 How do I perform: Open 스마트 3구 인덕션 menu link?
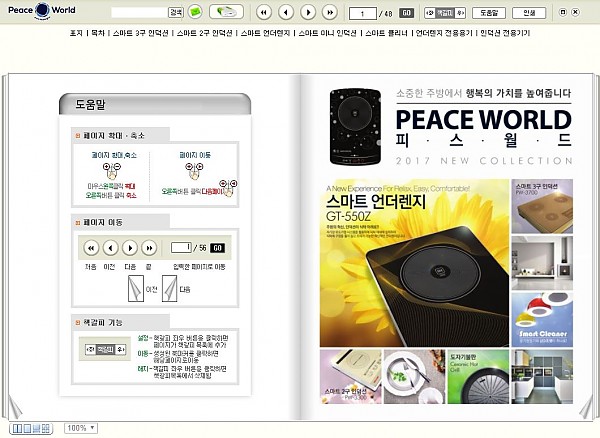[140, 33]
